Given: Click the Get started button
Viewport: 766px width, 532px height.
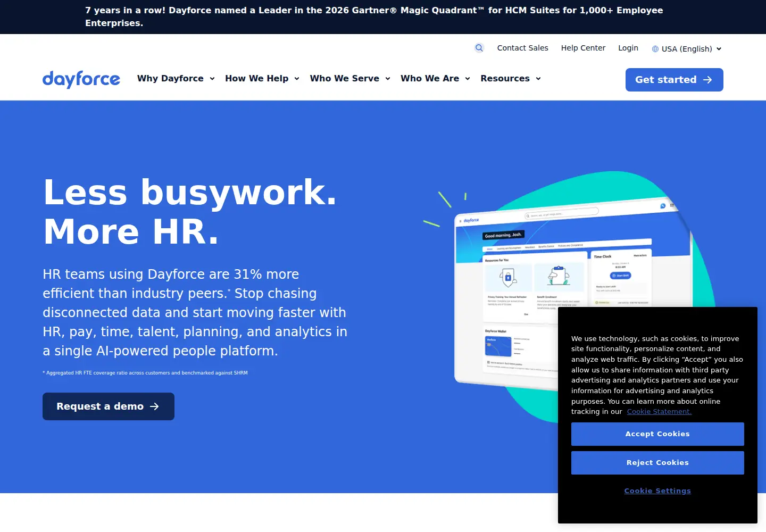Looking at the screenshot, I should click(675, 80).
